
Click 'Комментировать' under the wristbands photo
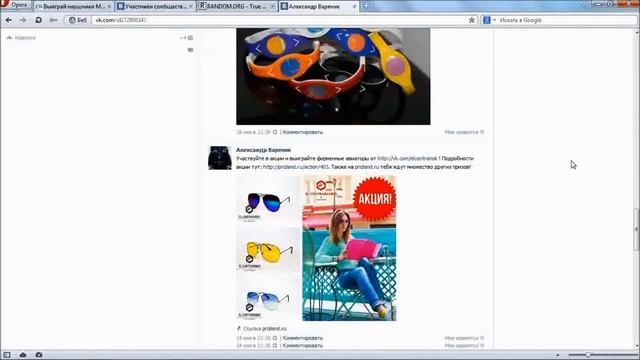(303, 132)
